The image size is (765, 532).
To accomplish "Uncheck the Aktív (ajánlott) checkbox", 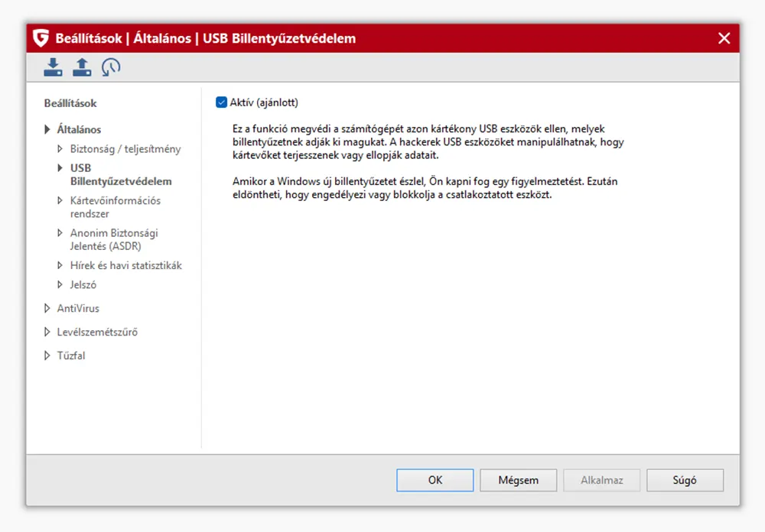I will 222,102.
